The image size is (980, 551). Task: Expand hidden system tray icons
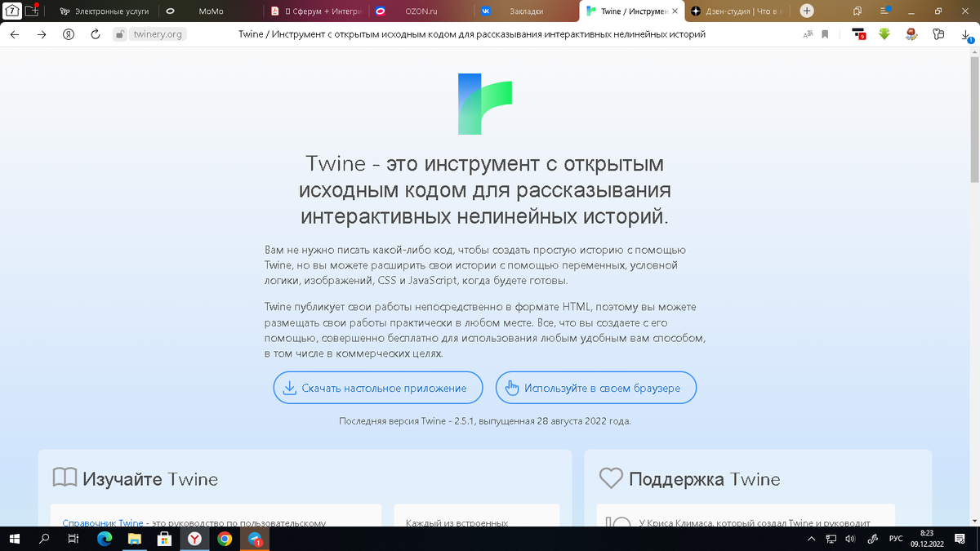point(811,539)
